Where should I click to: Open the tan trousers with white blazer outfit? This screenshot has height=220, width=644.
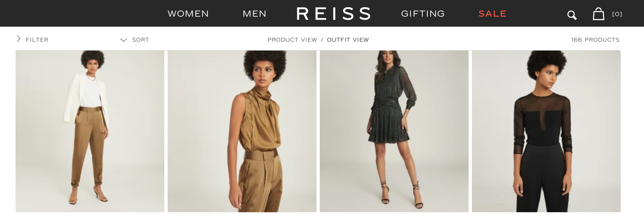90,131
